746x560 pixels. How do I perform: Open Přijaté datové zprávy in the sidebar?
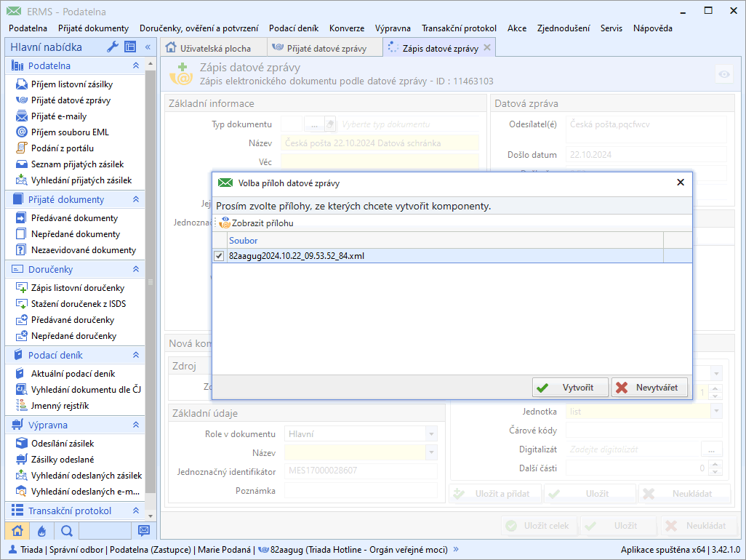[x=71, y=100]
